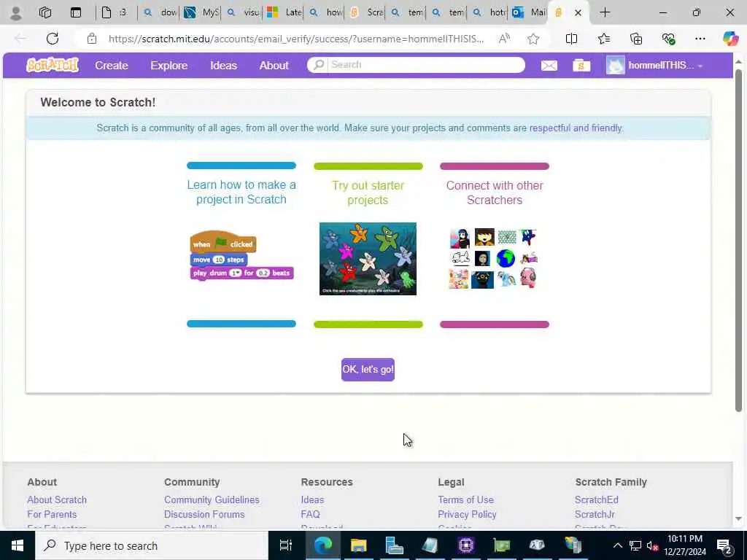Open Browser essentials heart icon

(668, 39)
